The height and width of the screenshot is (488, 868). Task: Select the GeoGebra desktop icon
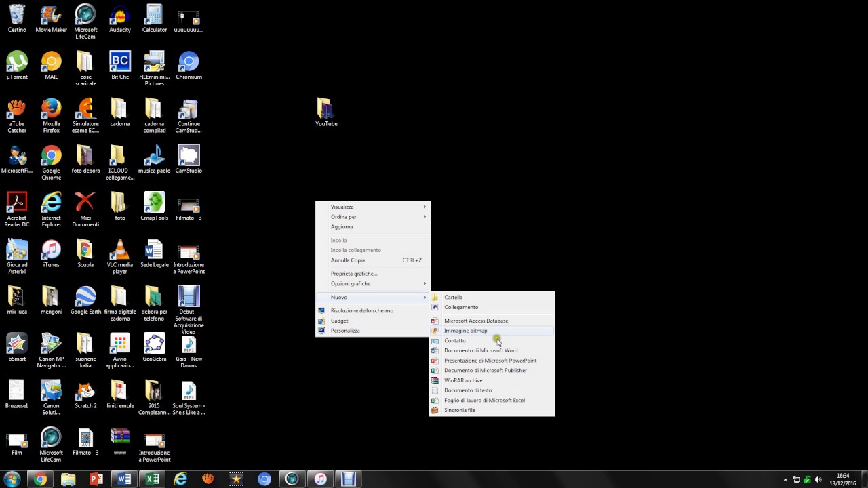(x=155, y=347)
